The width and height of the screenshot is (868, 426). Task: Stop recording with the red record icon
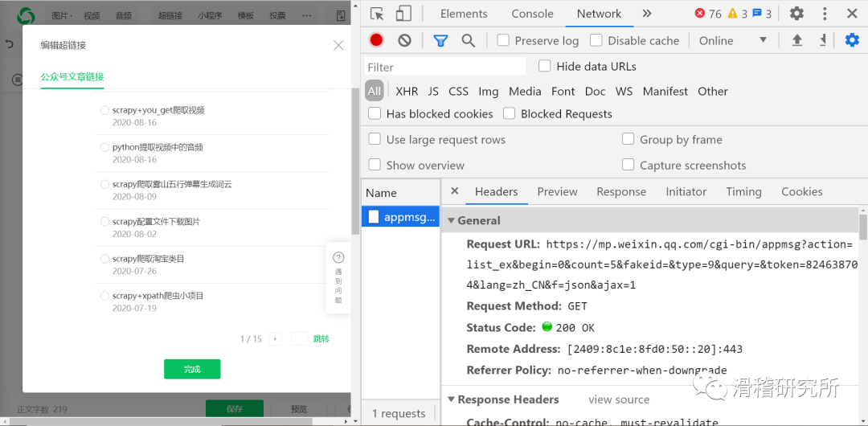click(376, 40)
